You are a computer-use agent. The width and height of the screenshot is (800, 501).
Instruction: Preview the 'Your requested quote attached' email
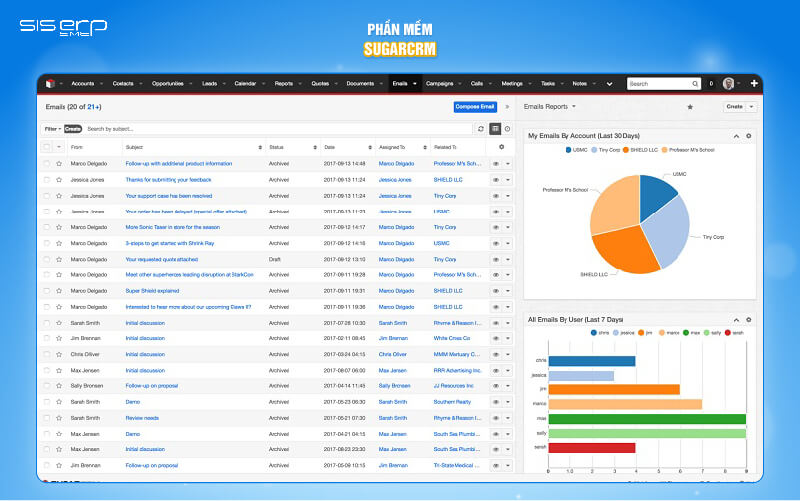point(496,260)
